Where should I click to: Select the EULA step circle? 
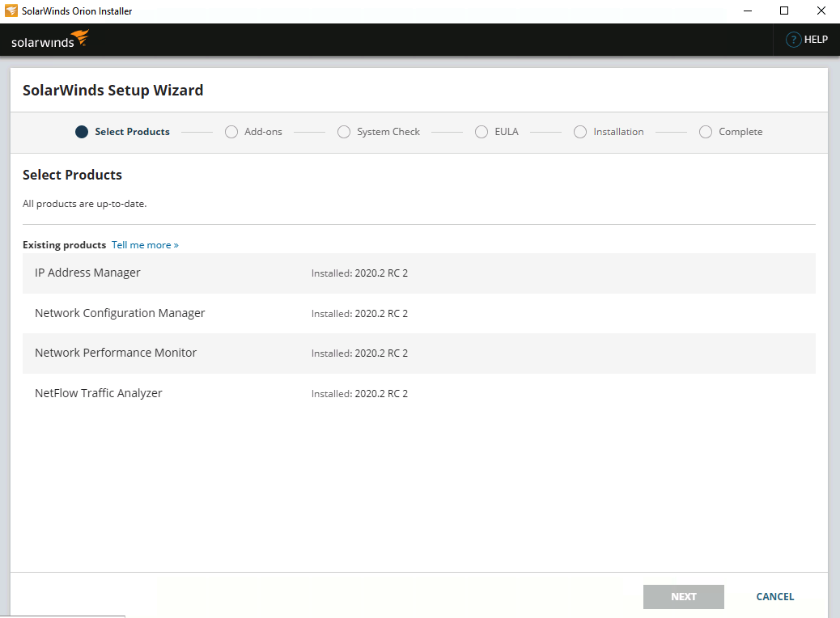click(481, 132)
